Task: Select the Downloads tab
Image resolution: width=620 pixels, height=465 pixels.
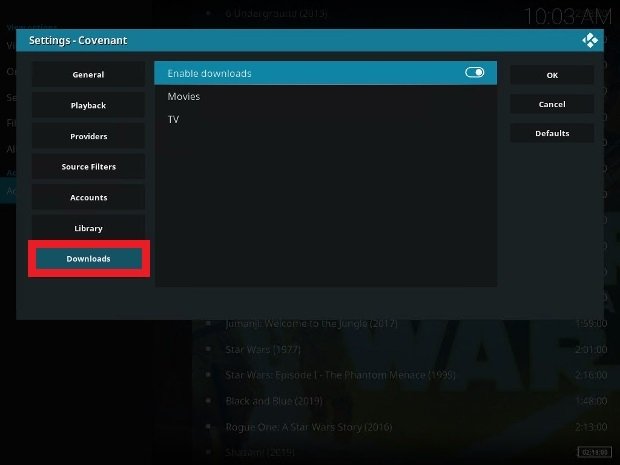Action: pos(89,259)
